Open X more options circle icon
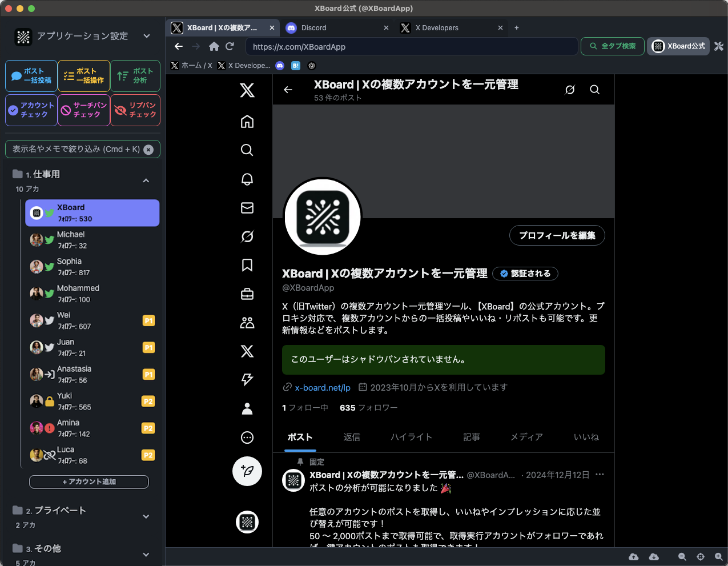Viewport: 728px width, 566px height. [247, 437]
